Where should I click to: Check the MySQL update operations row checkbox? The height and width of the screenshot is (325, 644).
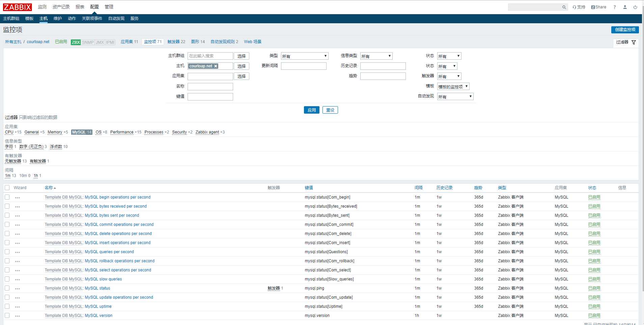tap(7, 297)
